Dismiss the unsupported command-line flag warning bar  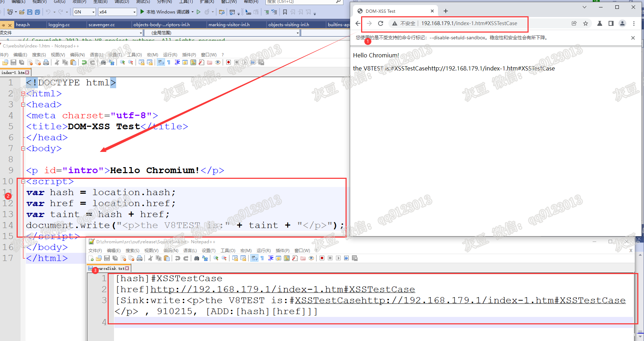click(633, 38)
